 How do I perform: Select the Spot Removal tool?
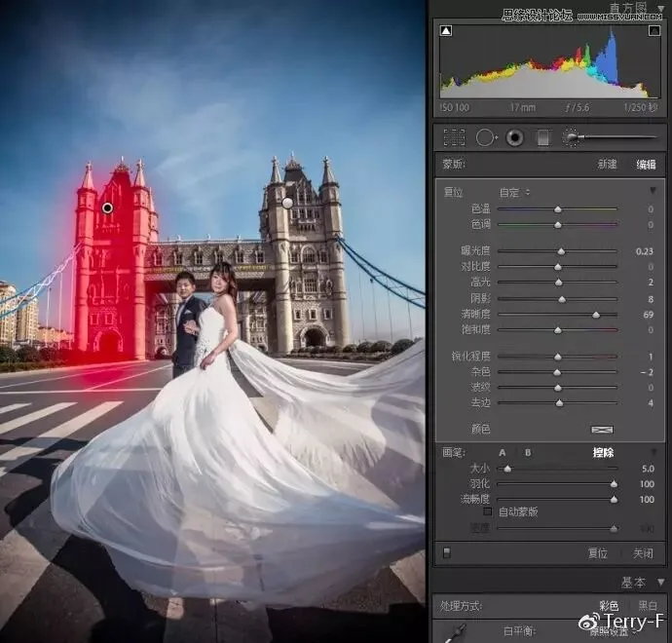(x=486, y=137)
